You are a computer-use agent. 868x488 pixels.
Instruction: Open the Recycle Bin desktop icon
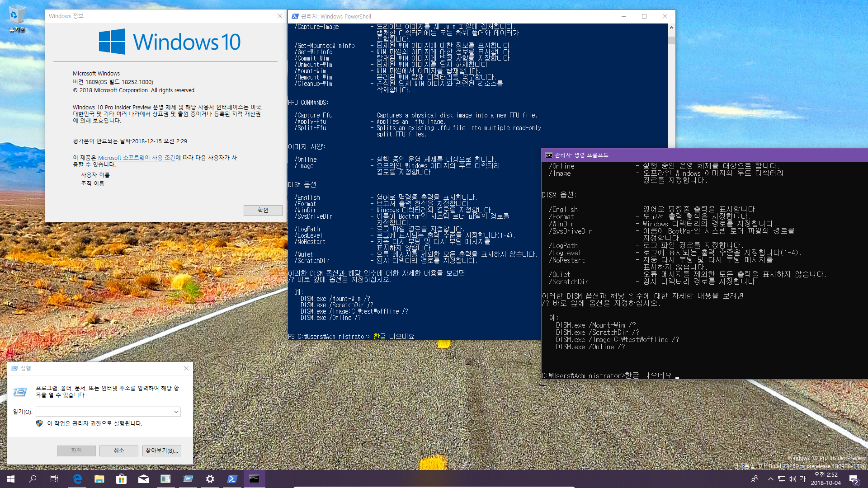point(17,19)
